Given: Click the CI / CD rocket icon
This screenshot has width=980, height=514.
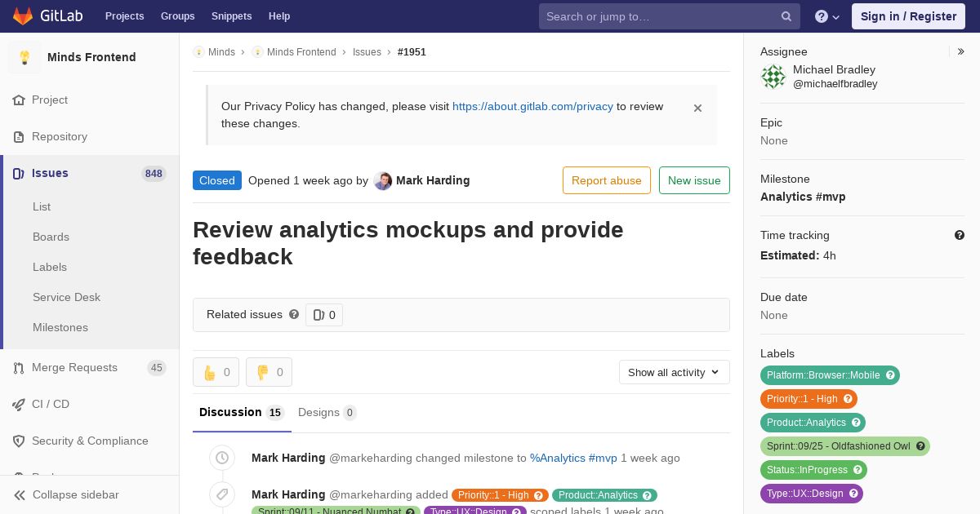Looking at the screenshot, I should coord(19,404).
